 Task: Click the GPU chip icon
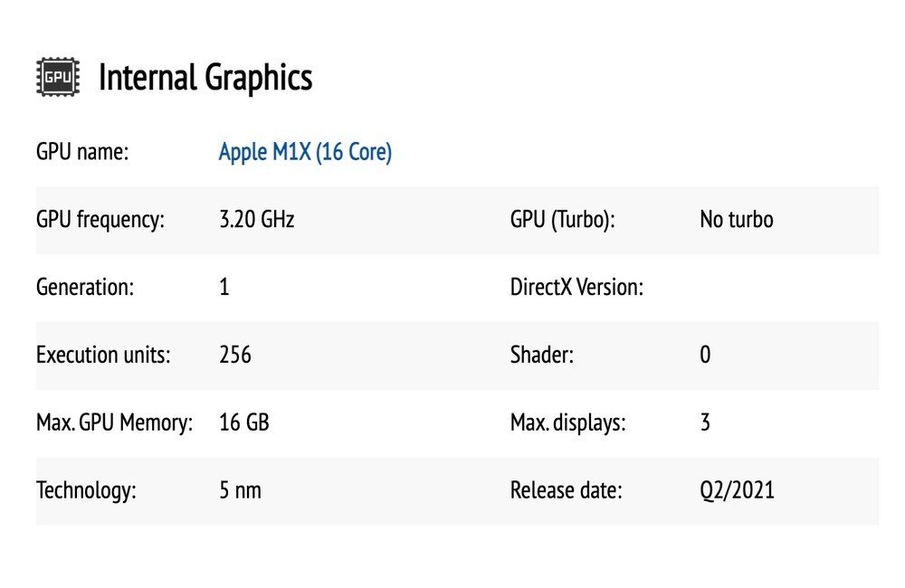pos(57,78)
